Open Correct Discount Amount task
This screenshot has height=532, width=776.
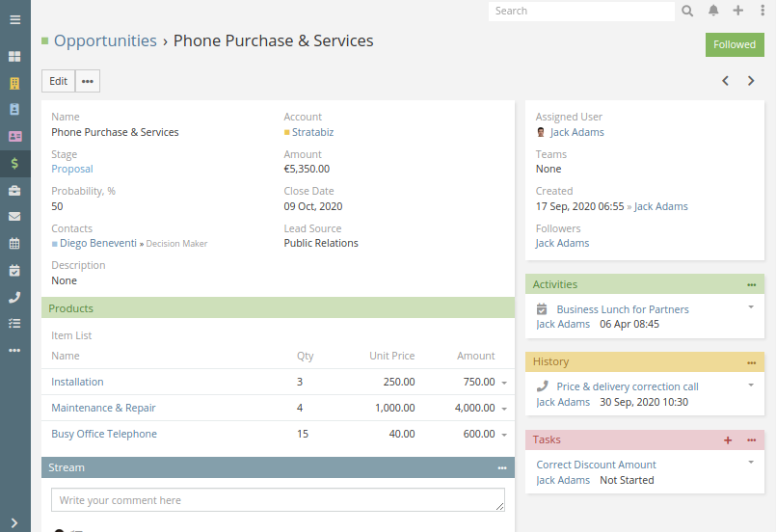[x=596, y=465]
